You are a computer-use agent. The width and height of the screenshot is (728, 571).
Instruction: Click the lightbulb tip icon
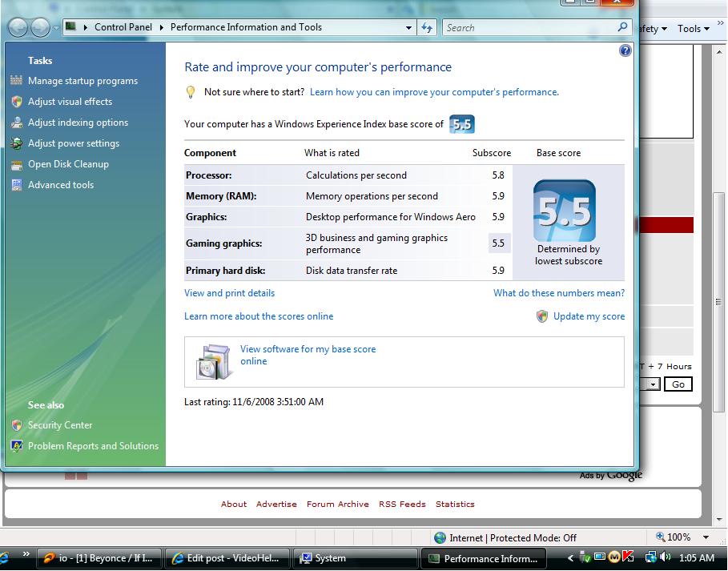click(x=191, y=92)
